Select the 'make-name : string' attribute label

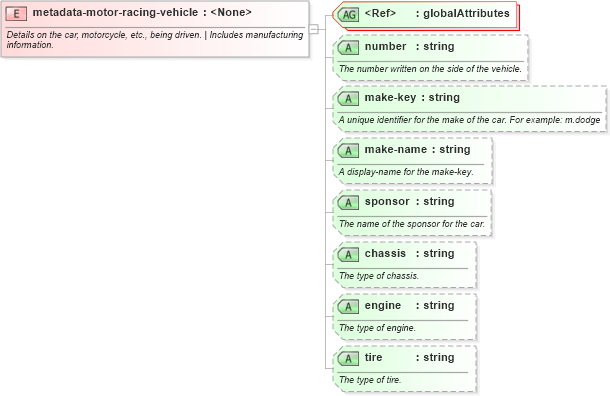coord(417,149)
